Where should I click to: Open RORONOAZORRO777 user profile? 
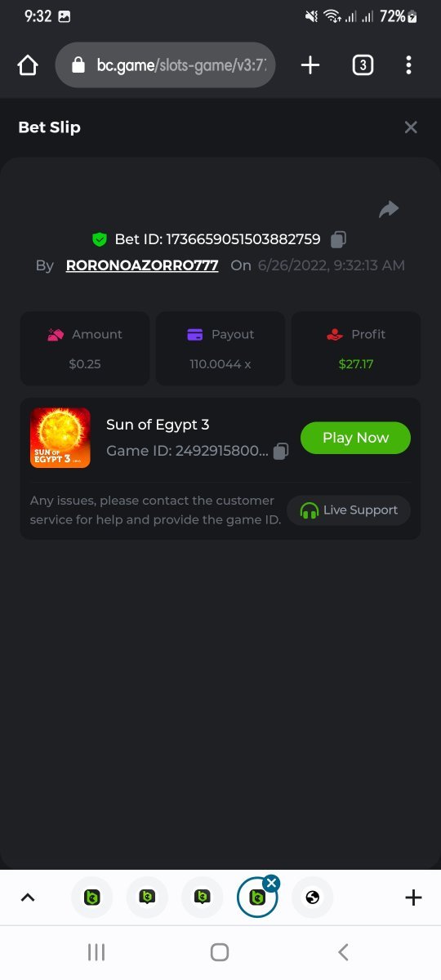tap(142, 265)
